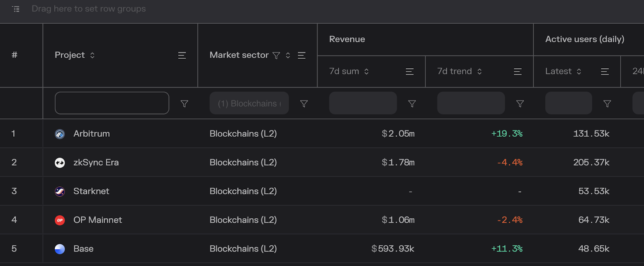Open the filter funnel next to Blockchains filter
This screenshot has width=644, height=266.
point(304,104)
